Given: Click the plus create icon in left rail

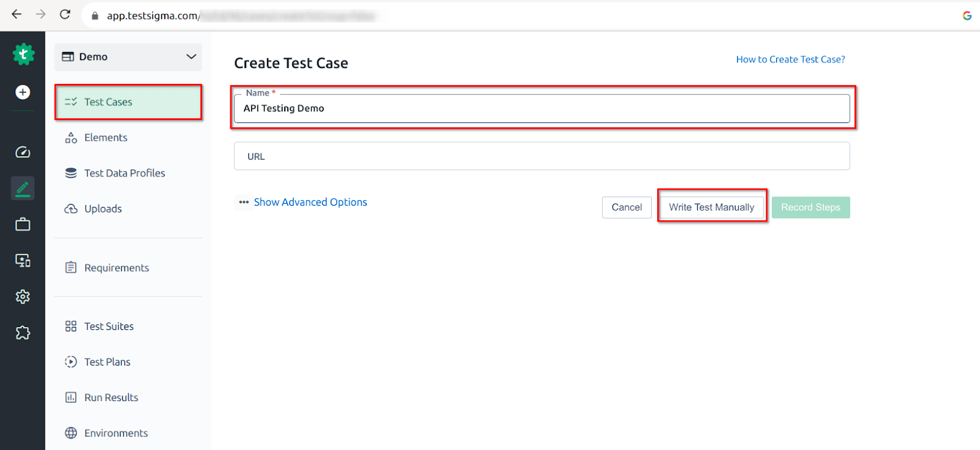Looking at the screenshot, I should [x=23, y=92].
